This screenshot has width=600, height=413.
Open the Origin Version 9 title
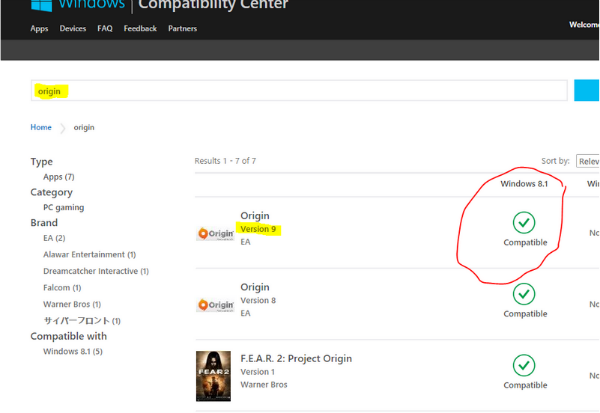[255, 215]
